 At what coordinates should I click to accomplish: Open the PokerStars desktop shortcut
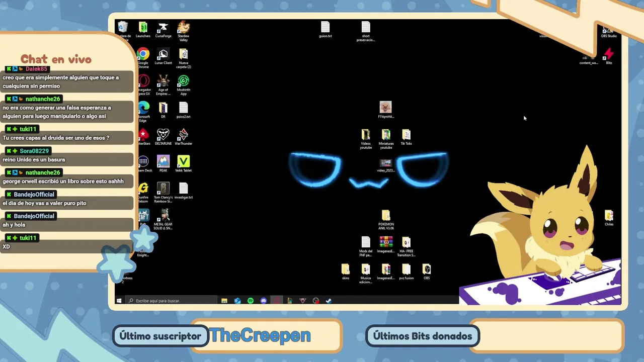pyautogui.click(x=143, y=137)
